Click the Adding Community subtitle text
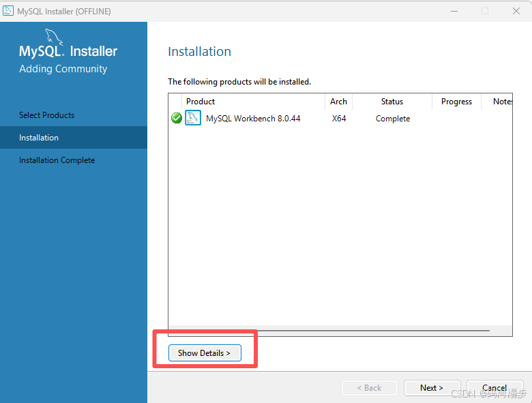The image size is (532, 403). 63,68
